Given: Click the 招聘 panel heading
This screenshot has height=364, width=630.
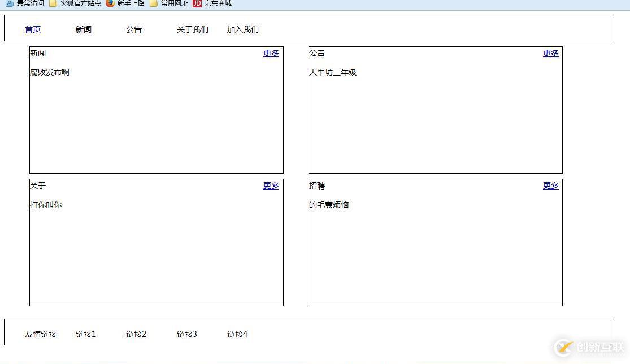Looking at the screenshot, I should tap(316, 186).
